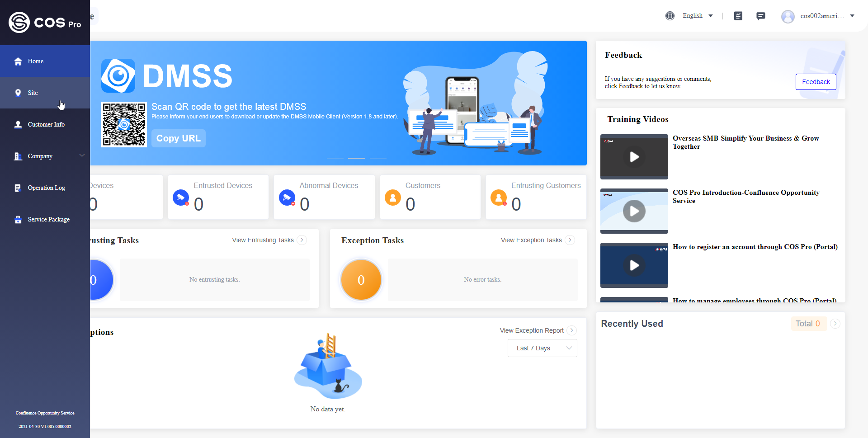Click the Site location pin icon
Image resolution: width=868 pixels, height=438 pixels.
(x=18, y=93)
